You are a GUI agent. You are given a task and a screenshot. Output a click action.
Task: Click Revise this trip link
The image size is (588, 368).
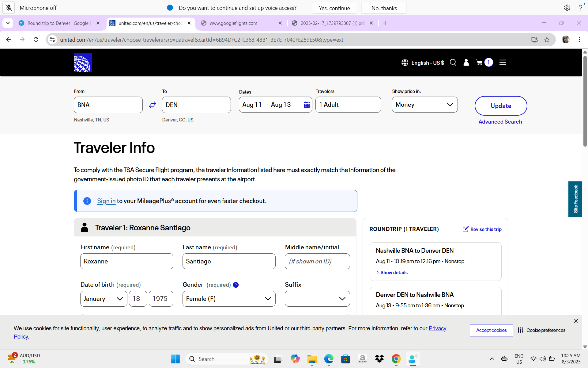tap(482, 229)
